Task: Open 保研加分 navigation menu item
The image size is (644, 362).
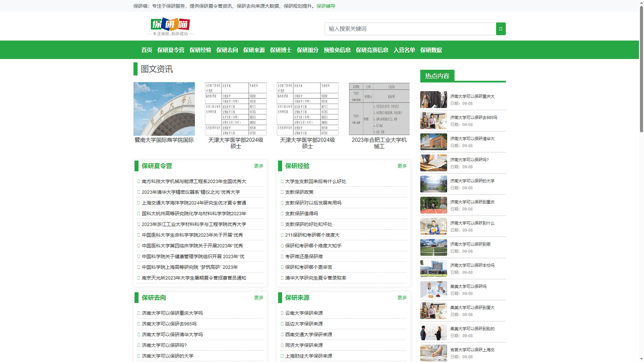Action: click(308, 50)
